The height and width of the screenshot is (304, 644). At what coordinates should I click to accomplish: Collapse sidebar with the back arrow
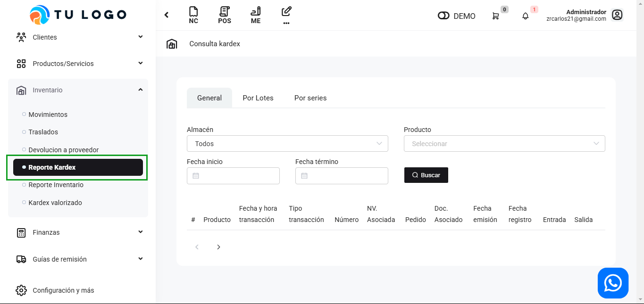pos(167,15)
